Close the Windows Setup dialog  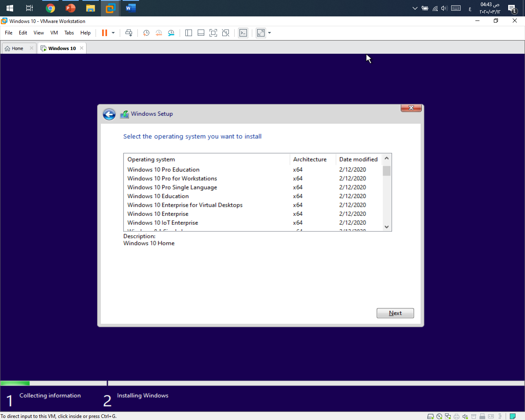411,108
